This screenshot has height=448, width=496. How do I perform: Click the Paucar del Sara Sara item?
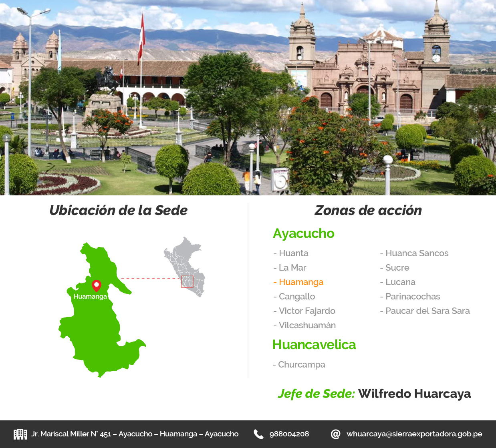coord(425,311)
